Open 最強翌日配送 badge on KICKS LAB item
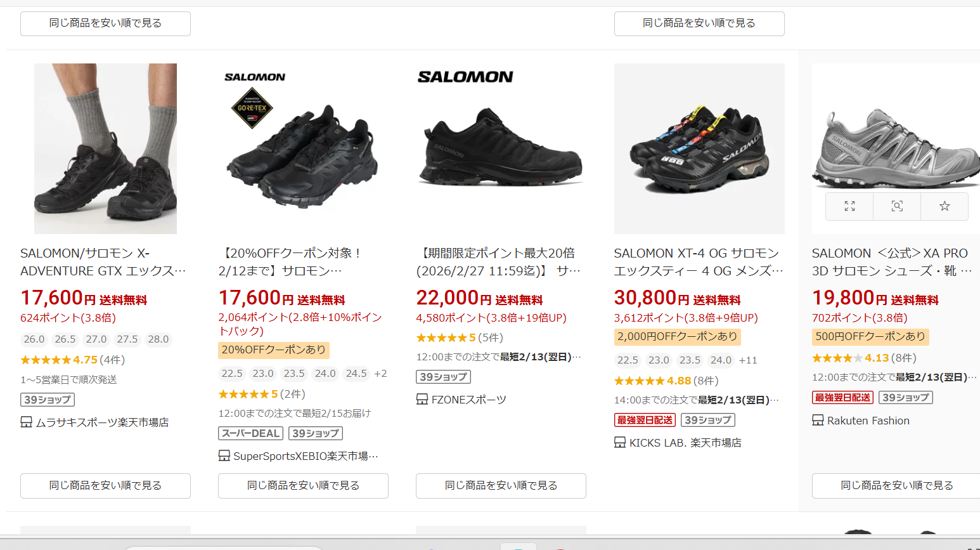 pyautogui.click(x=645, y=420)
